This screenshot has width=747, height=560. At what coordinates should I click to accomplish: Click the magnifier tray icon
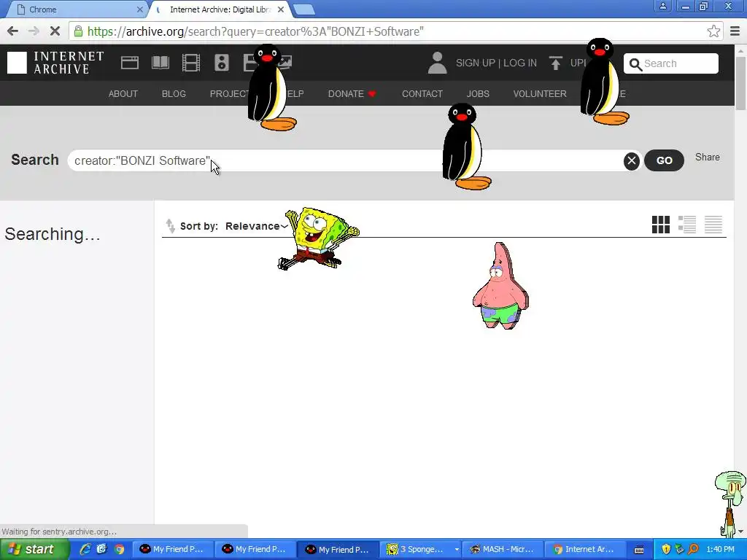pos(693,549)
